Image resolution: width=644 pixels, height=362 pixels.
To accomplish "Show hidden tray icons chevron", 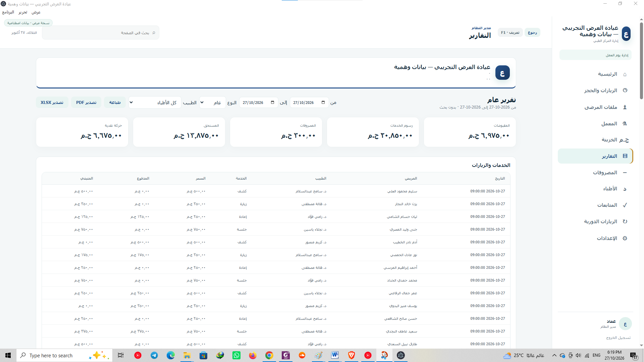I will (x=554, y=355).
